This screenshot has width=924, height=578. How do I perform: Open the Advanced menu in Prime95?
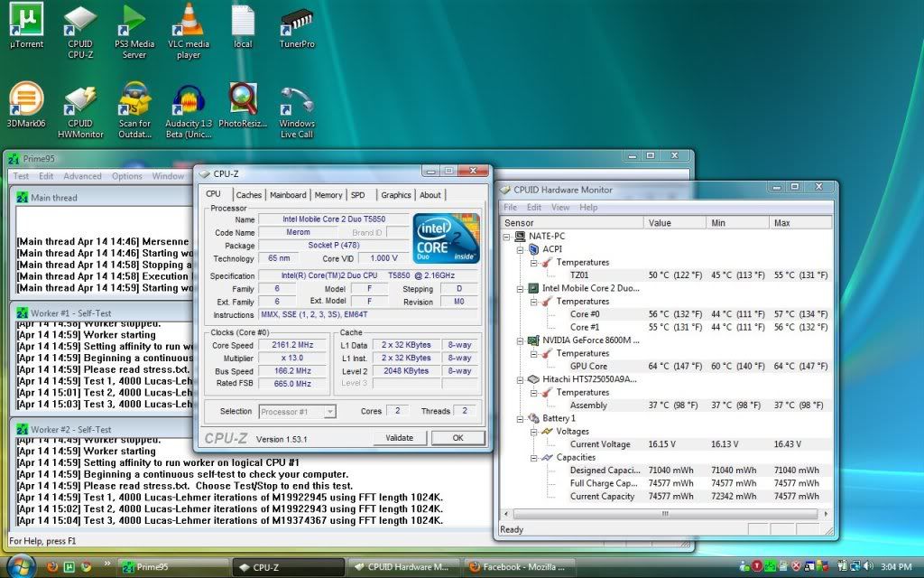pyautogui.click(x=82, y=176)
